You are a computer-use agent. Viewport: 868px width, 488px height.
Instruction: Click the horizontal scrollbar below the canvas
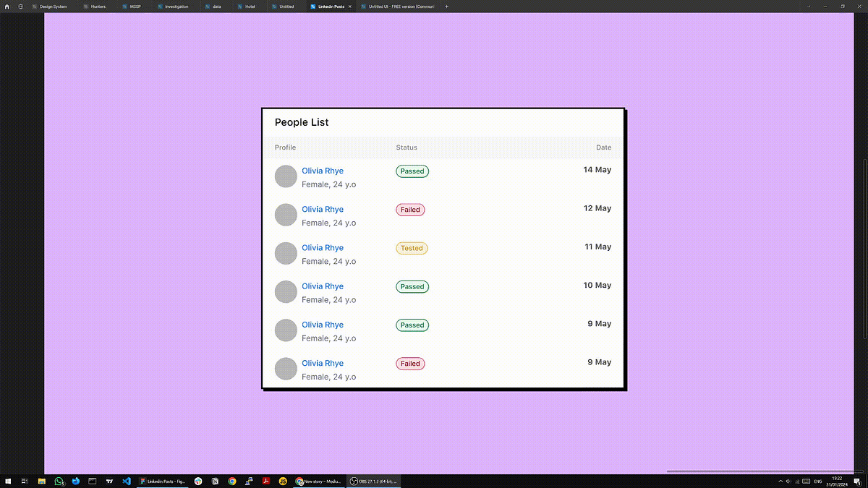pos(759,470)
